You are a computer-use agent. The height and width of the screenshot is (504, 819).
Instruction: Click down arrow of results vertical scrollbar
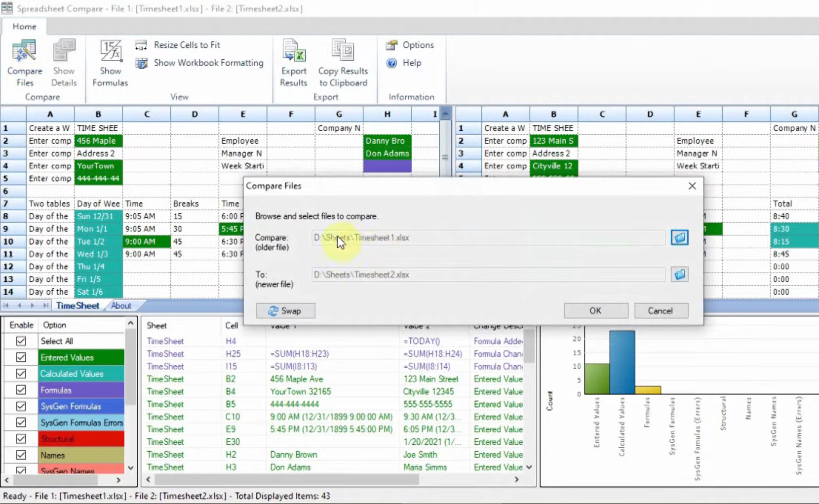coord(529,467)
